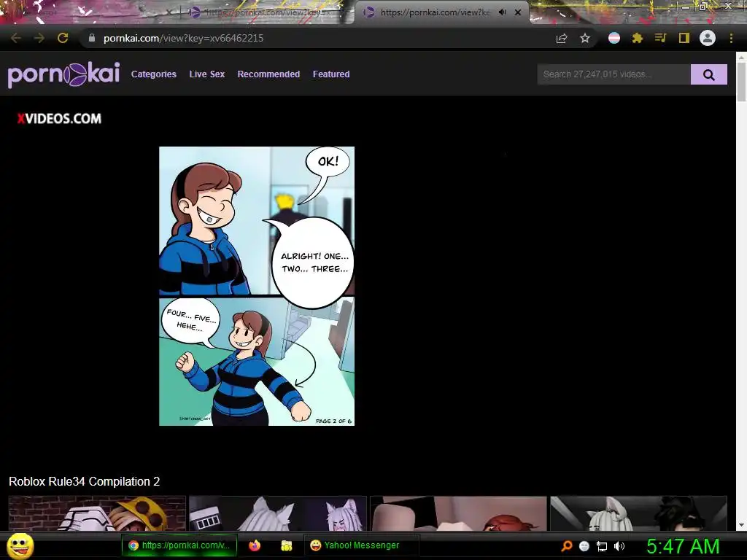This screenshot has height=560, width=747.
Task: Click the page vertical scrollbar thumb
Action: 741,81
